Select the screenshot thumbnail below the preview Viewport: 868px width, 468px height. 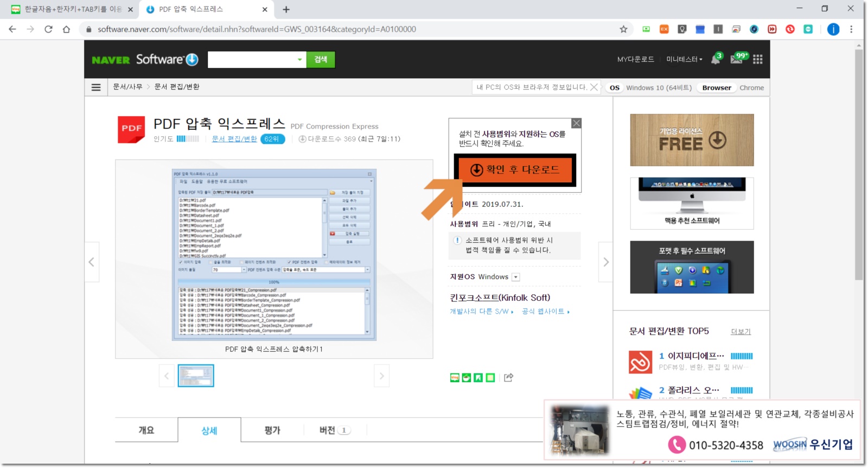pos(196,376)
